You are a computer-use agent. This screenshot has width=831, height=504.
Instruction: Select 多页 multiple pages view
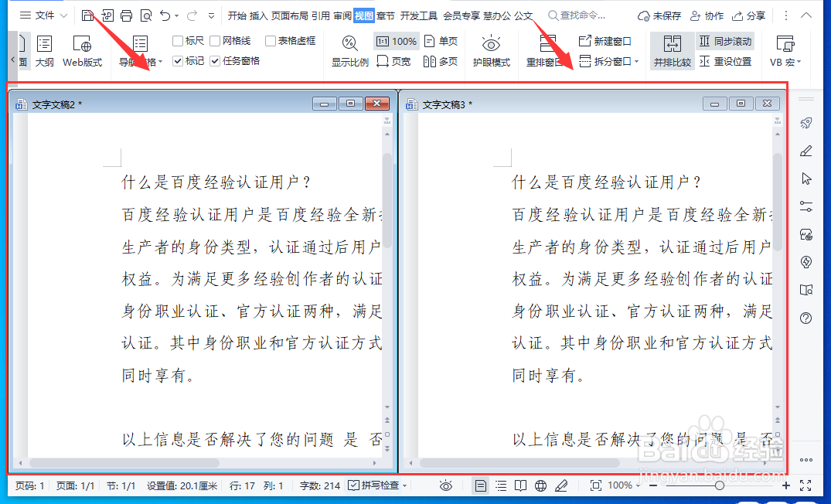[441, 62]
